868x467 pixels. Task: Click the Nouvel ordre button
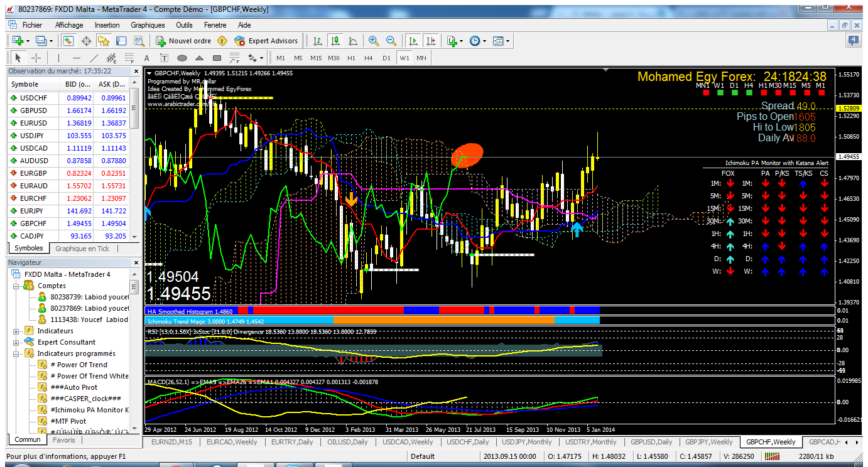click(183, 41)
